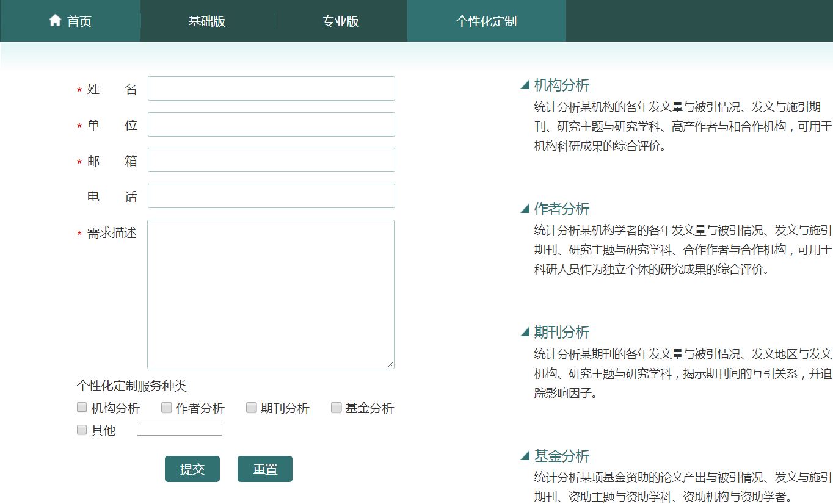Viewport: 833px width, 504px height.
Task: Grab the 需求描述 textarea resize handle
Action: (x=390, y=365)
